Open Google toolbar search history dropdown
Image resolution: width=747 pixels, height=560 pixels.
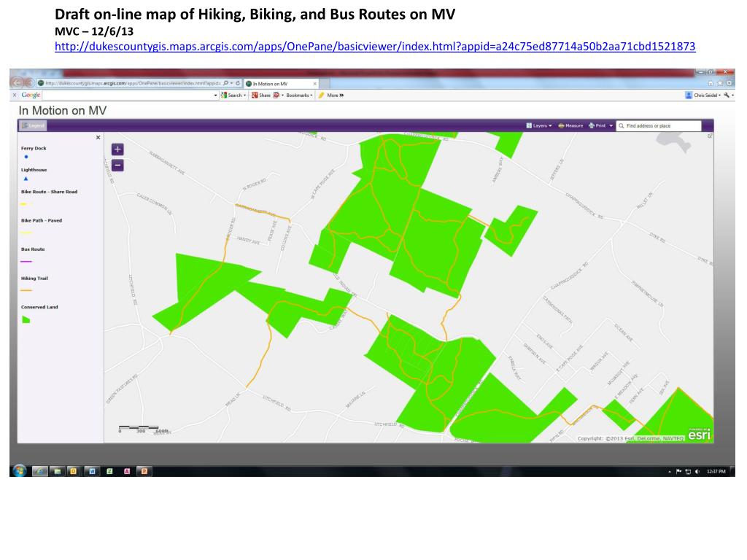[x=215, y=96]
